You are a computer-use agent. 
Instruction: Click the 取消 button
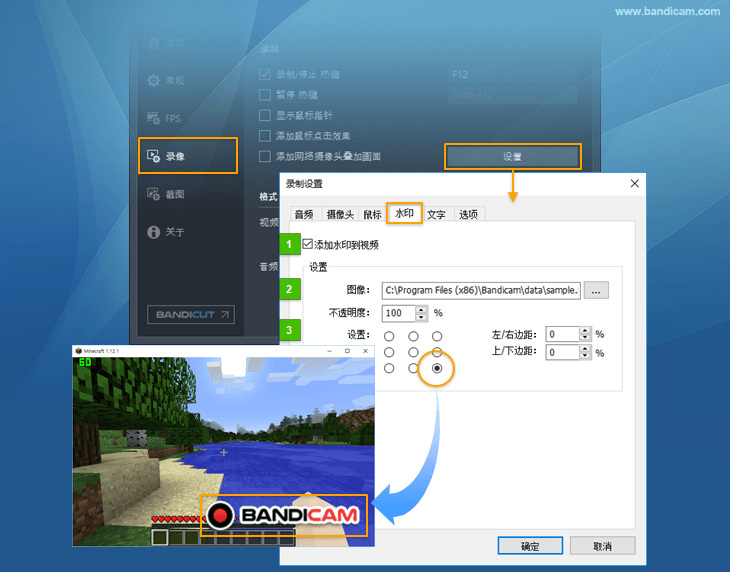(x=602, y=546)
